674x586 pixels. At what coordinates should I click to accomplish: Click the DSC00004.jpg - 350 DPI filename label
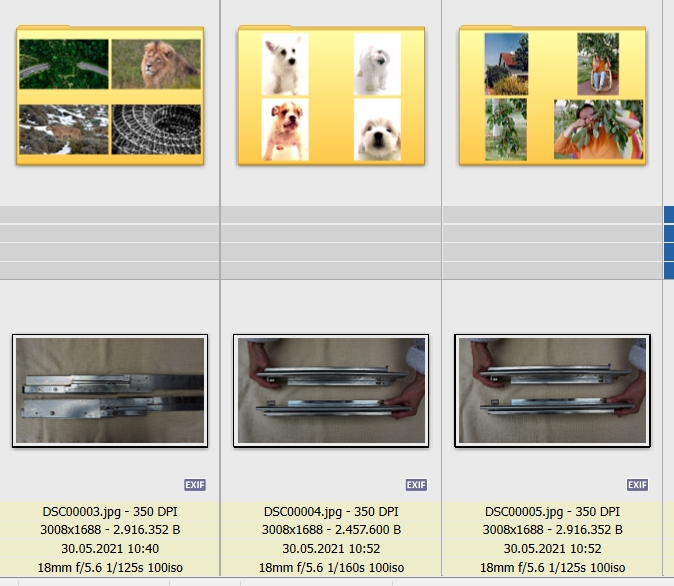331,512
